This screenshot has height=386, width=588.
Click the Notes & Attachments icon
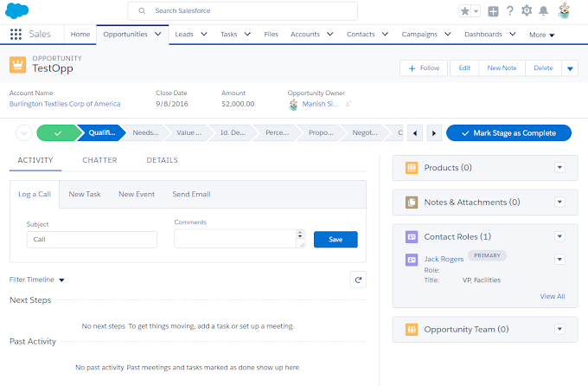pyautogui.click(x=412, y=202)
